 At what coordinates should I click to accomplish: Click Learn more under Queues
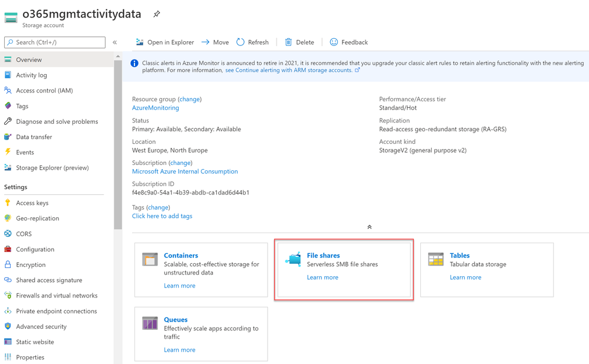(x=180, y=350)
